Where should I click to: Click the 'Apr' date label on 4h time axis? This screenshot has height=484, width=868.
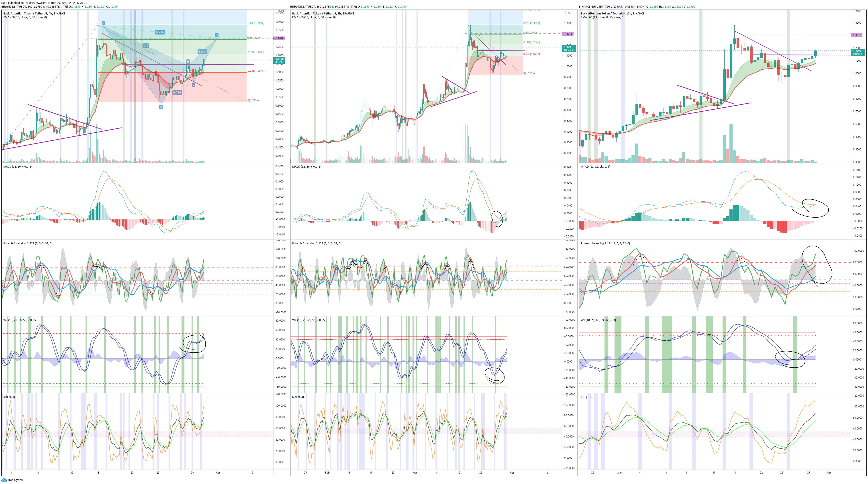point(218,473)
